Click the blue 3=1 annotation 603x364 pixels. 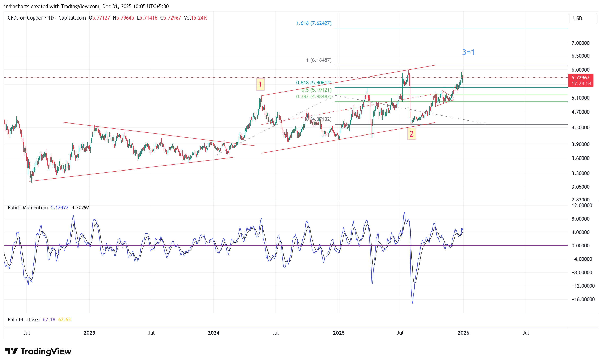coord(468,52)
